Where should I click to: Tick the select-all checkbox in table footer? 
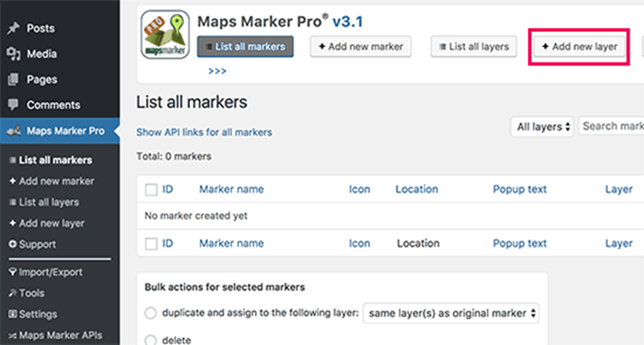[x=151, y=244]
